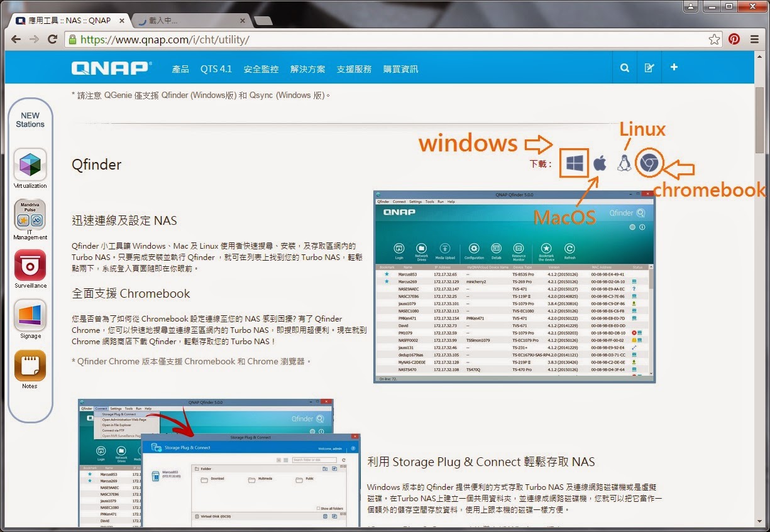The width and height of the screenshot is (770, 532).
Task: Click the QNAP logo in header
Action: (x=112, y=68)
